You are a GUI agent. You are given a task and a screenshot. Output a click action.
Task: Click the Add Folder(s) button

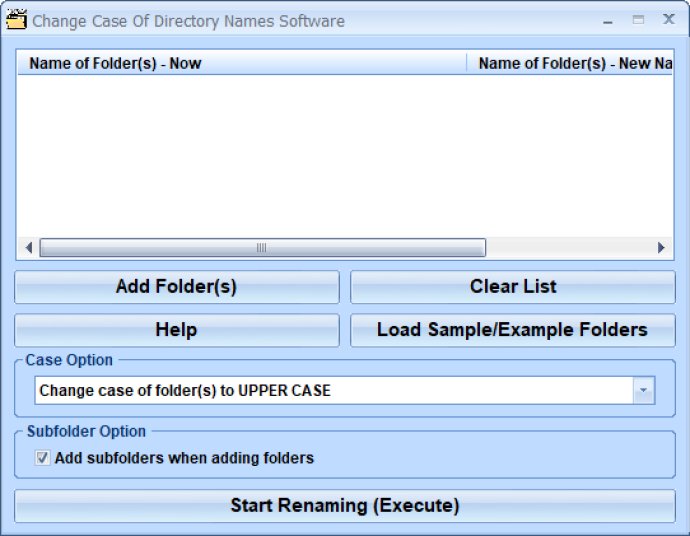click(x=177, y=287)
